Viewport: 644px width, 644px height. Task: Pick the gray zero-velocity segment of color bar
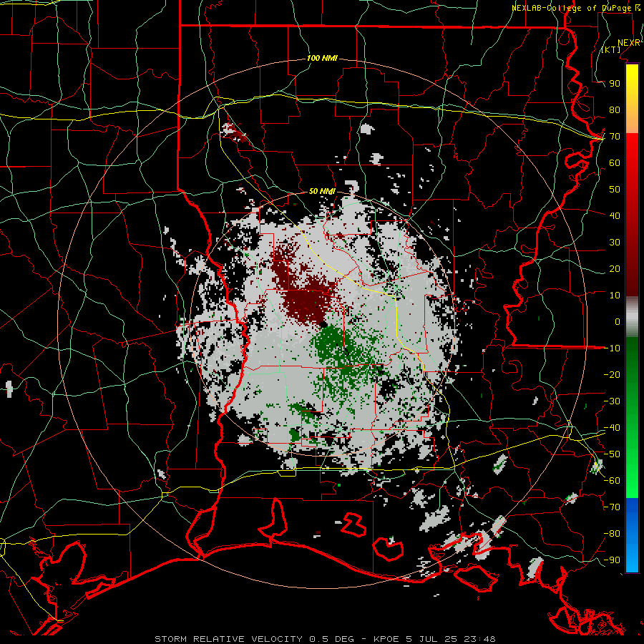632,317
